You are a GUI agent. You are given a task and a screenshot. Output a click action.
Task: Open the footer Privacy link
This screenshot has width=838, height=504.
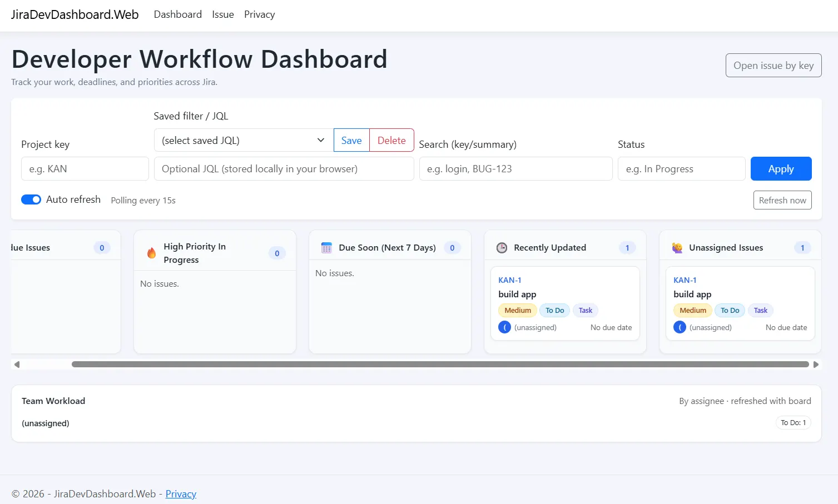click(x=181, y=494)
